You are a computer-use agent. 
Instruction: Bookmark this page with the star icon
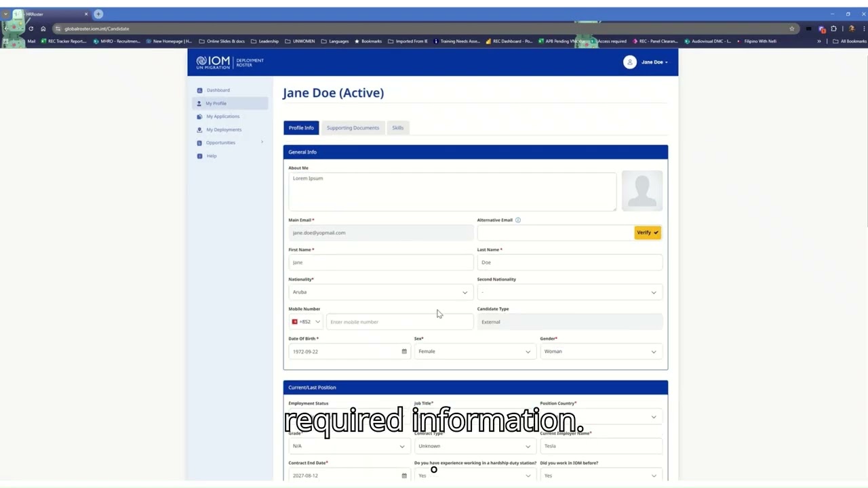click(x=791, y=28)
